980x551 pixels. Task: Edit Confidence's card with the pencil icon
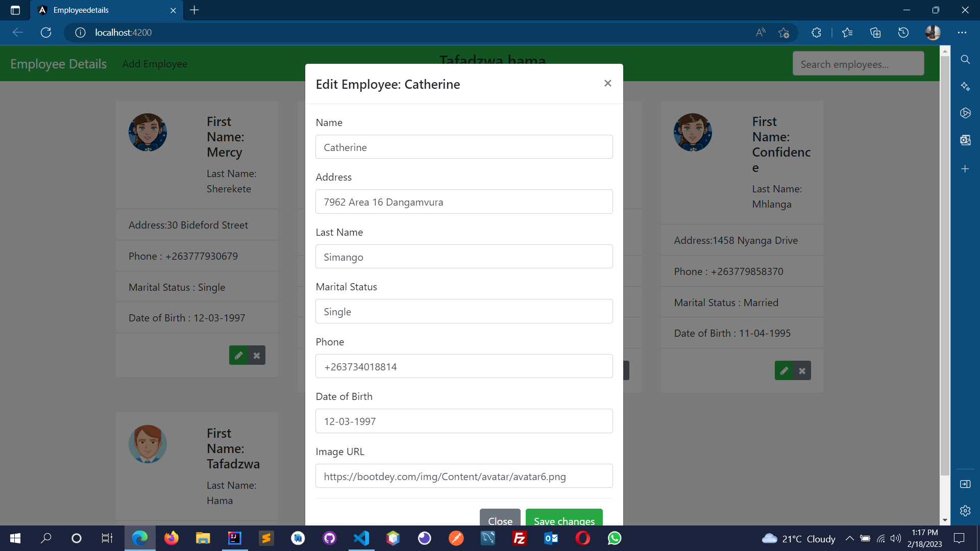pyautogui.click(x=784, y=370)
